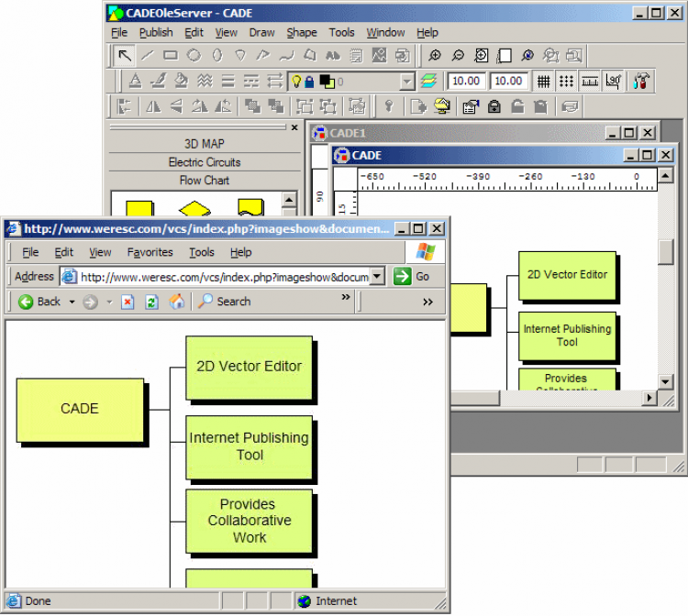The width and height of the screenshot is (688, 616).
Task: Click the second grid spacing 10.00 field
Action: [508, 81]
